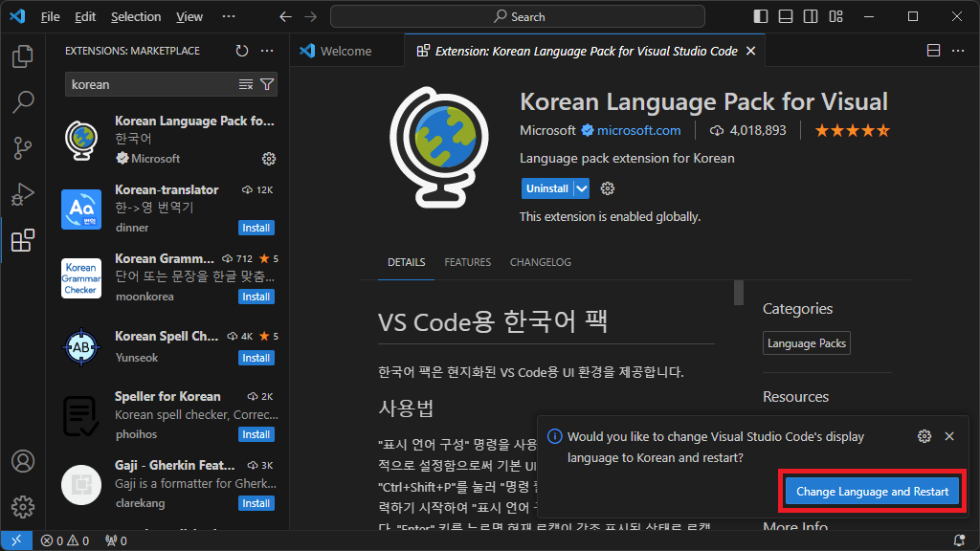Open the extension filter funnel

[267, 84]
